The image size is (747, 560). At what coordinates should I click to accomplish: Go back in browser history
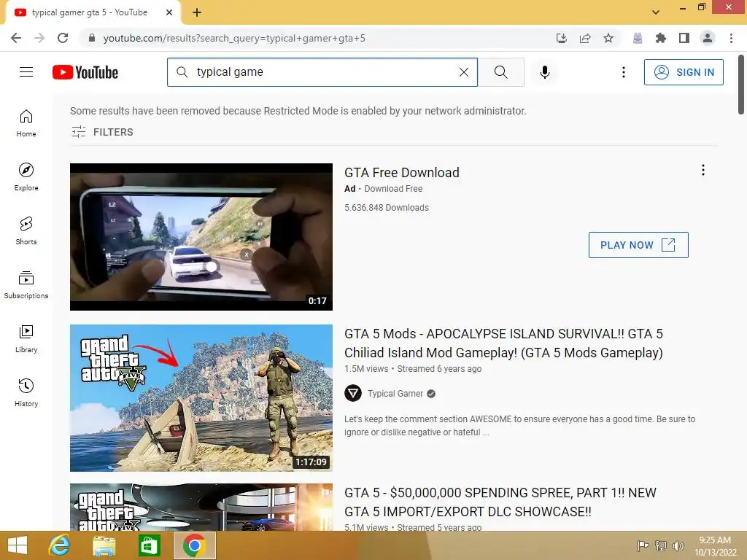[x=16, y=38]
